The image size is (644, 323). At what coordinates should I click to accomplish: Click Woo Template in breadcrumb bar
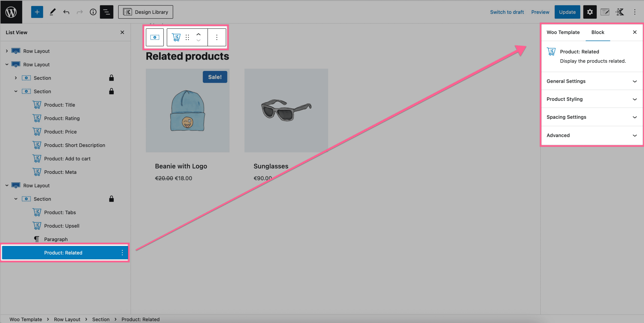click(x=26, y=319)
